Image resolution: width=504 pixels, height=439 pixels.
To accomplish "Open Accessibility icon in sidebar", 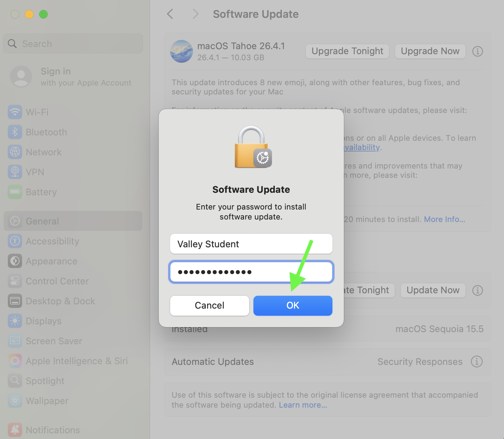I will [15, 241].
